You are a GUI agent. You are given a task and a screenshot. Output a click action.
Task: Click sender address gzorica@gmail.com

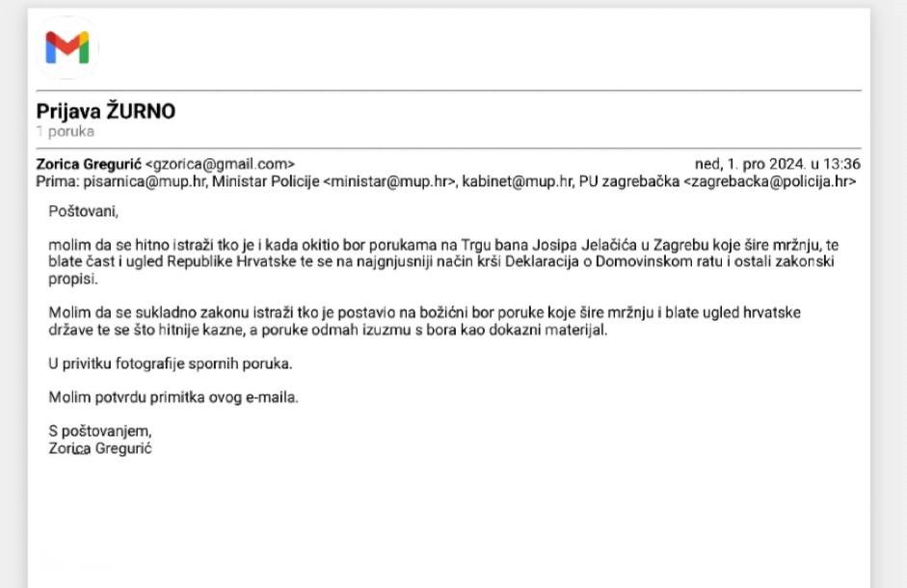[x=221, y=164]
